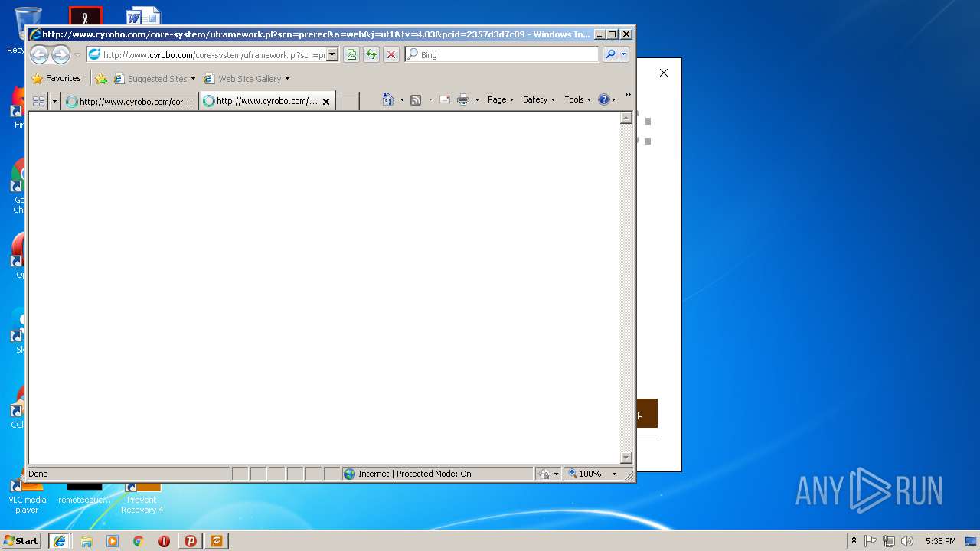Click into the Bing search box
The height and width of the screenshot is (551, 980).
click(x=501, y=54)
